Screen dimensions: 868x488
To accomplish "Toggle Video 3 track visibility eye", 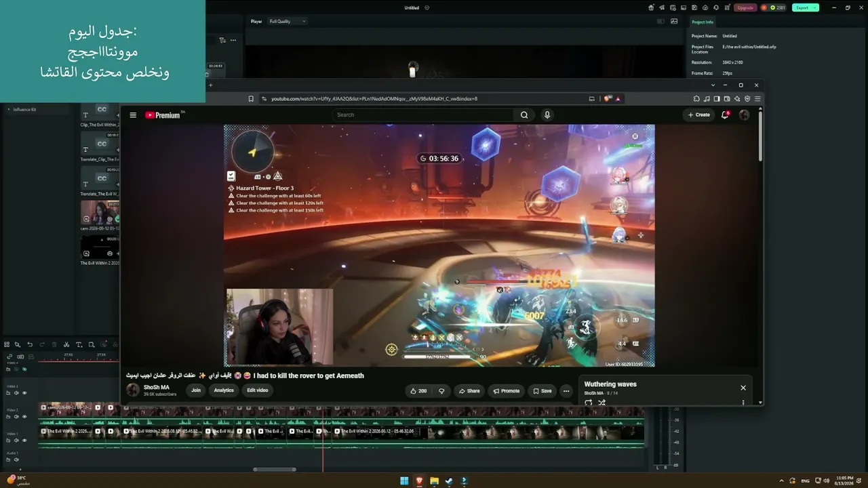I will tap(24, 393).
